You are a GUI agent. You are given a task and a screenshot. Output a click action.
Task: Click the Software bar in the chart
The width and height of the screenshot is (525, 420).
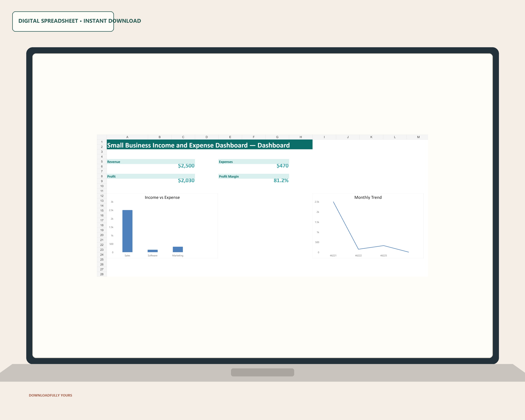[x=153, y=251]
